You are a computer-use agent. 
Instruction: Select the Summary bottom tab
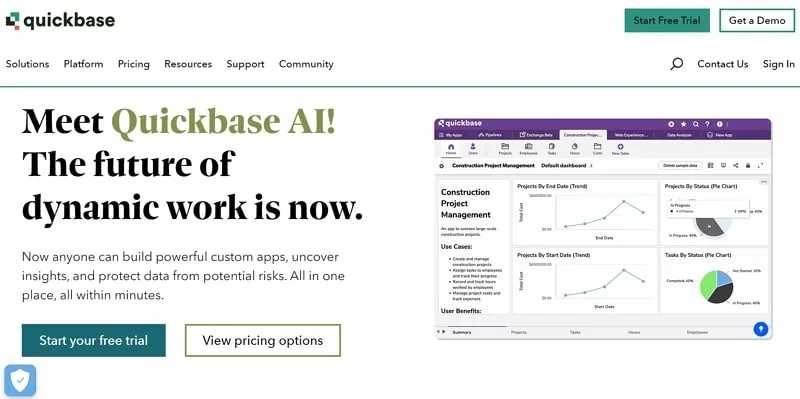462,332
